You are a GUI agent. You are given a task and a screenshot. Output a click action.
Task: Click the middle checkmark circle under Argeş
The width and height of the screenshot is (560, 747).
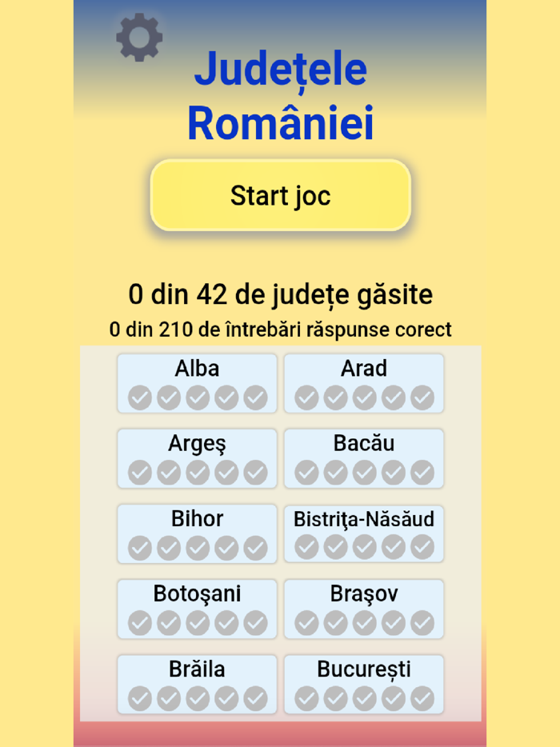pyautogui.click(x=197, y=471)
